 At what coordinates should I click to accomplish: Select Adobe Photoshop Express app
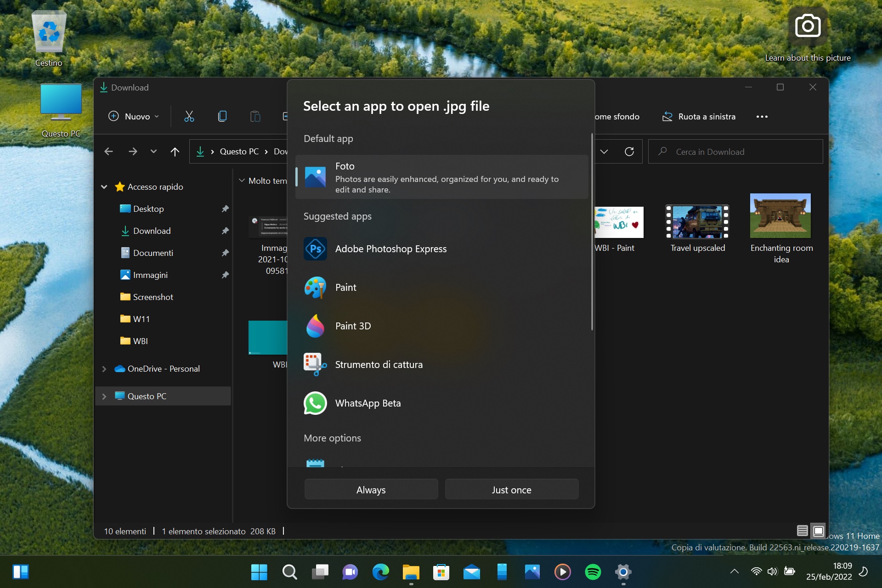(x=441, y=249)
